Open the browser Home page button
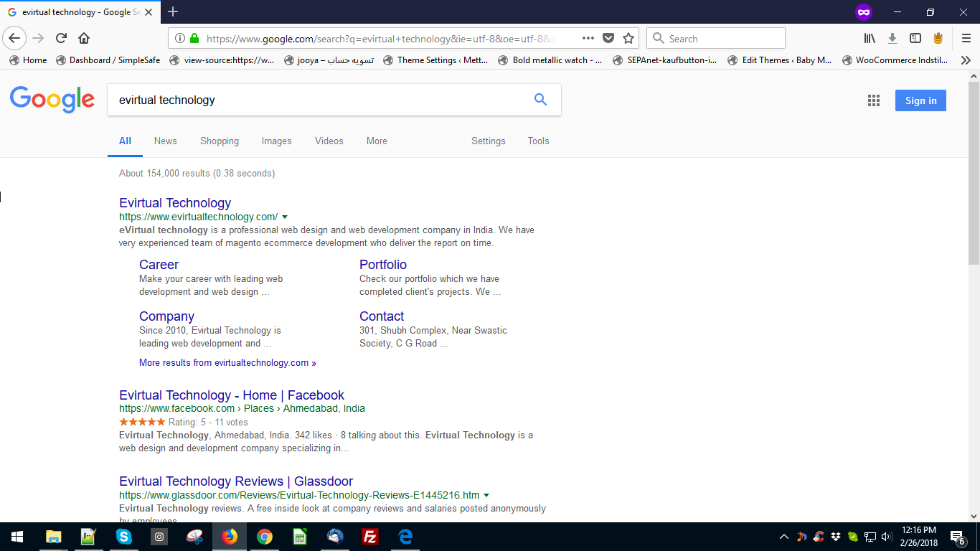Screen dimensions: 980x551 84,38
